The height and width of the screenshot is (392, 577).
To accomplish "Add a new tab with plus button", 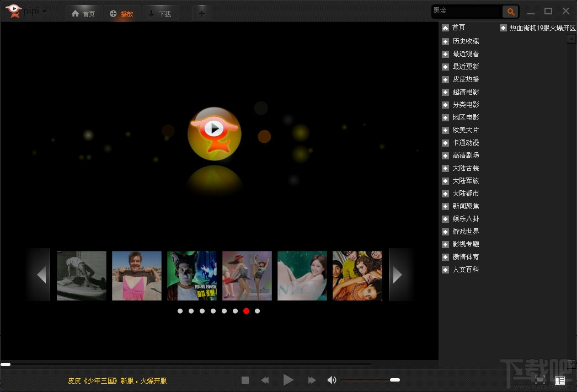I will [201, 13].
